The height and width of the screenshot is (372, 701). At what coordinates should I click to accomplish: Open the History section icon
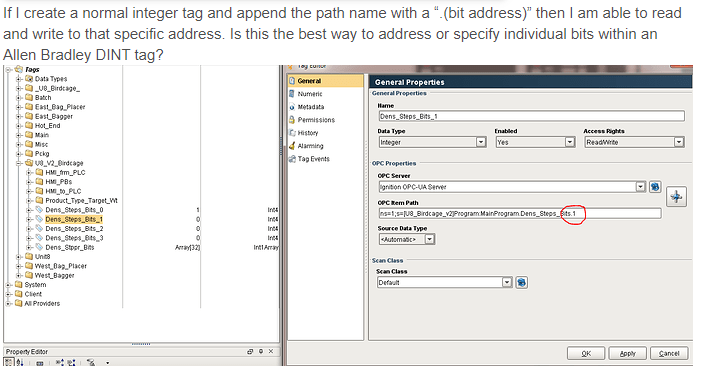pos(292,133)
